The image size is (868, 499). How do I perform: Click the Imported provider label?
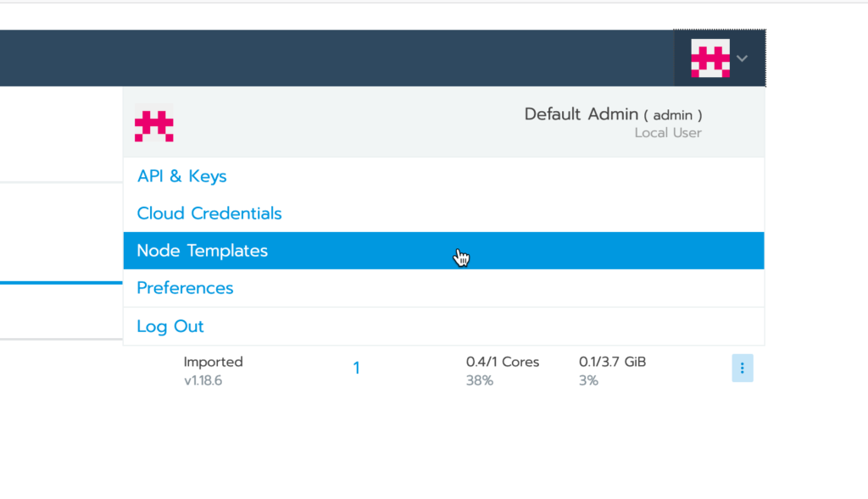click(213, 362)
